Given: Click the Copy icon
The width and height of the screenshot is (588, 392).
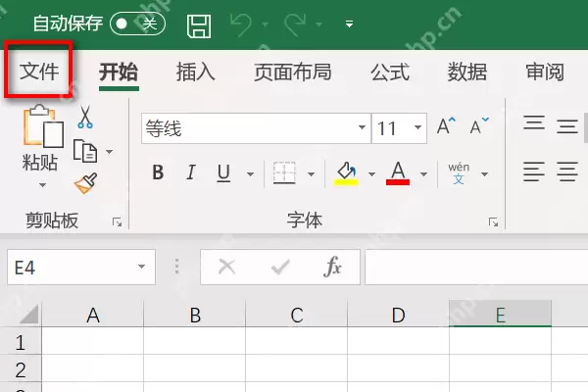Looking at the screenshot, I should coord(85,151).
